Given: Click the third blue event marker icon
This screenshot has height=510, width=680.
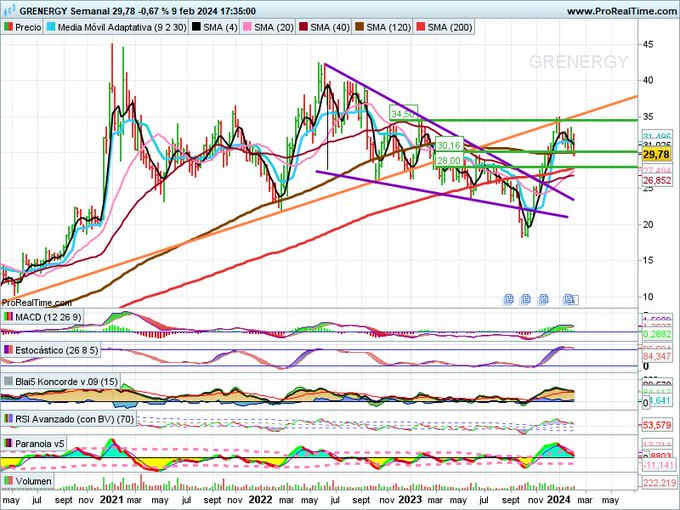Looking at the screenshot, I should click(x=543, y=299).
